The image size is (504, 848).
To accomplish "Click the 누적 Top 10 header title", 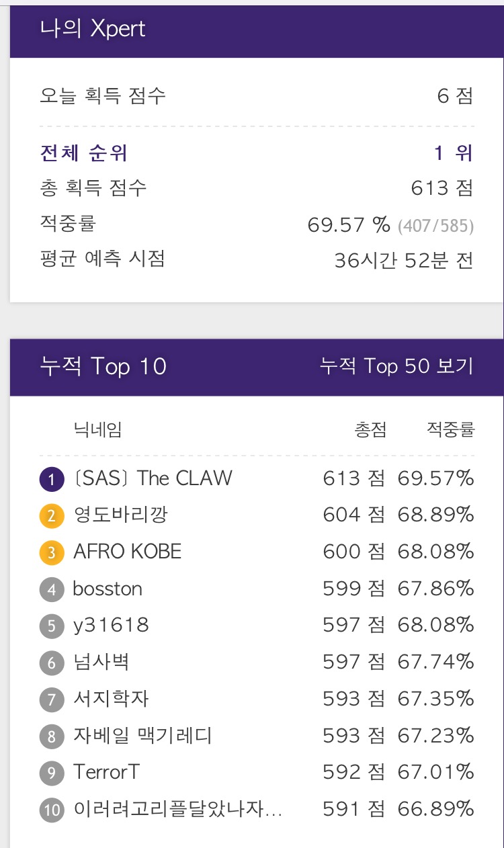I will point(103,366).
